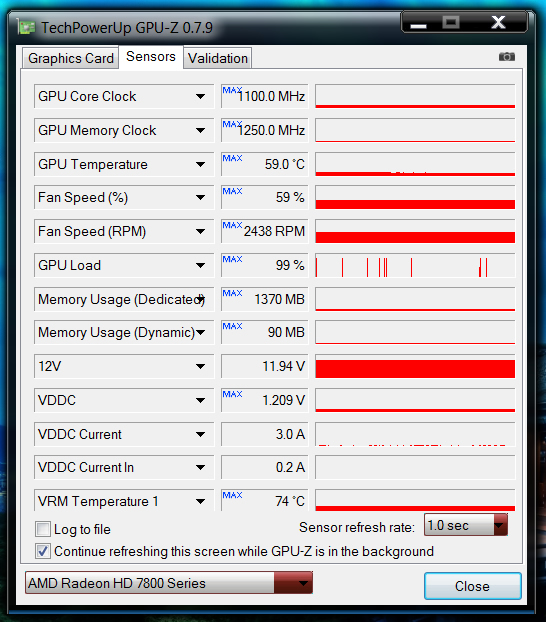
Task: Open the Fan Speed (RPM) dropdown
Action: click(200, 231)
